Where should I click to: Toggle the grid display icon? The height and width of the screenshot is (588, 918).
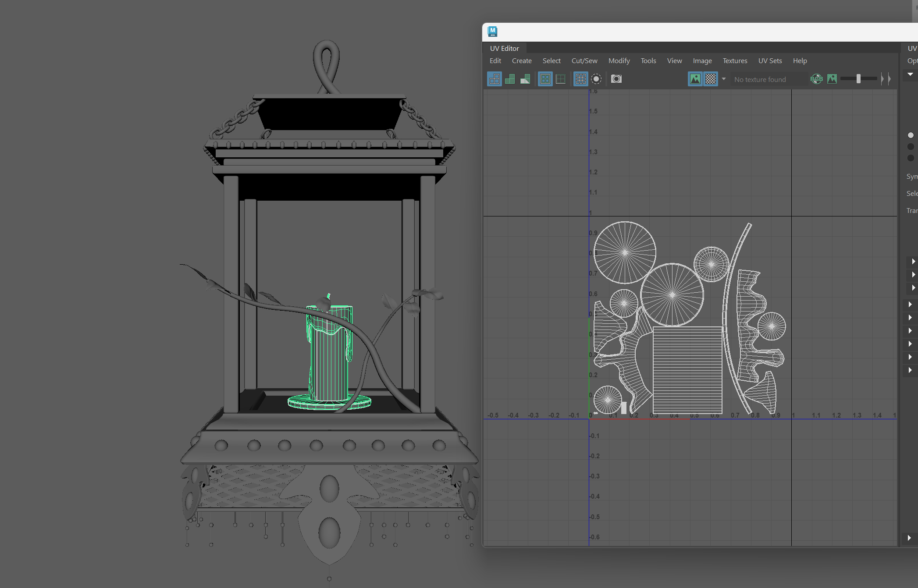[581, 79]
